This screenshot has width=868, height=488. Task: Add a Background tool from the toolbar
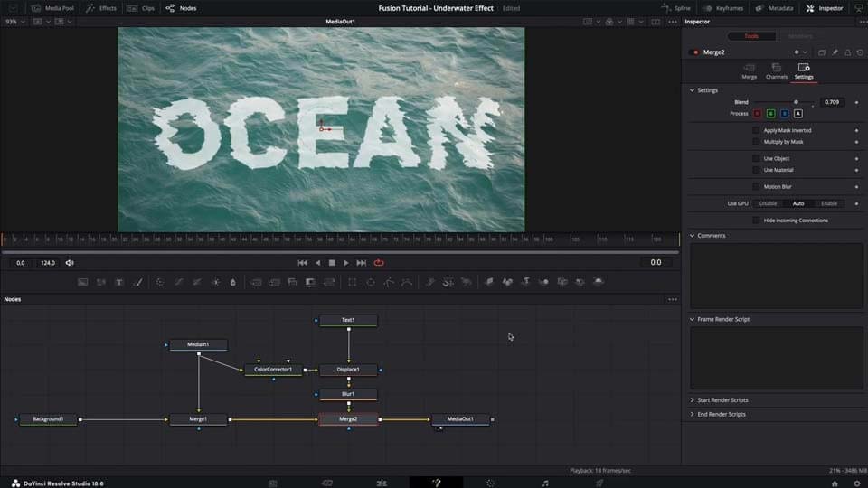pyautogui.click(x=82, y=282)
